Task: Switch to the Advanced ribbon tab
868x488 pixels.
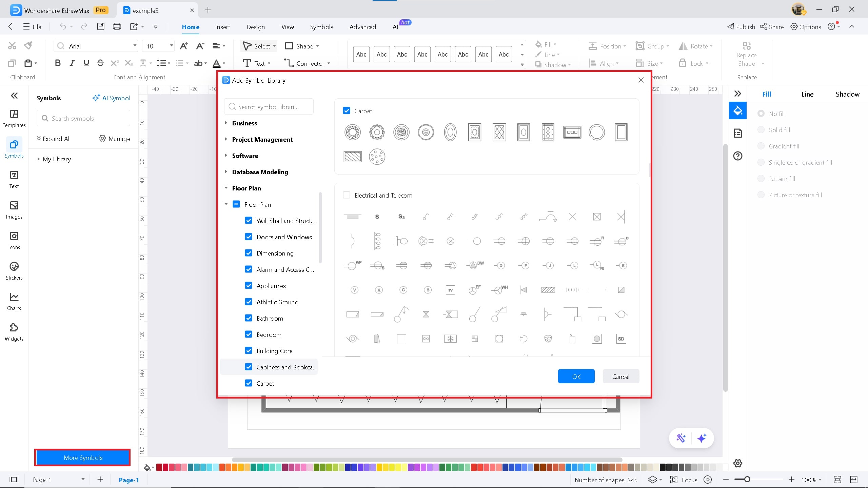Action: (x=362, y=27)
